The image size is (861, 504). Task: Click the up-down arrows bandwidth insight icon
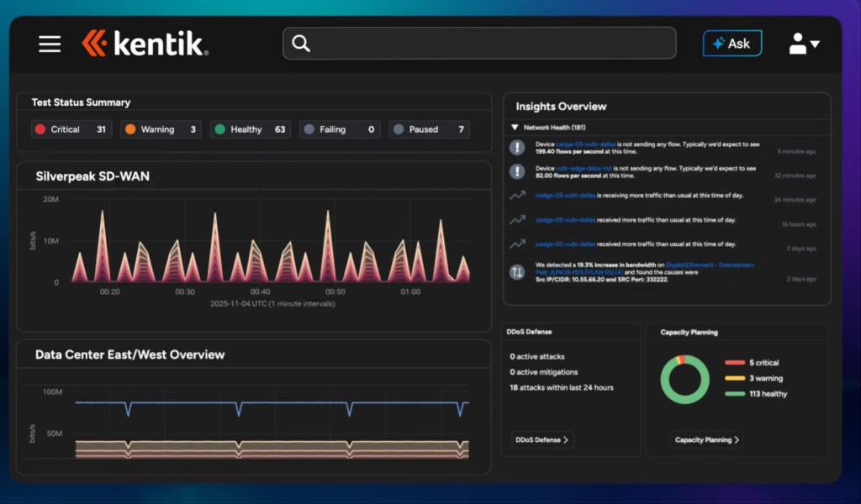pos(517,272)
